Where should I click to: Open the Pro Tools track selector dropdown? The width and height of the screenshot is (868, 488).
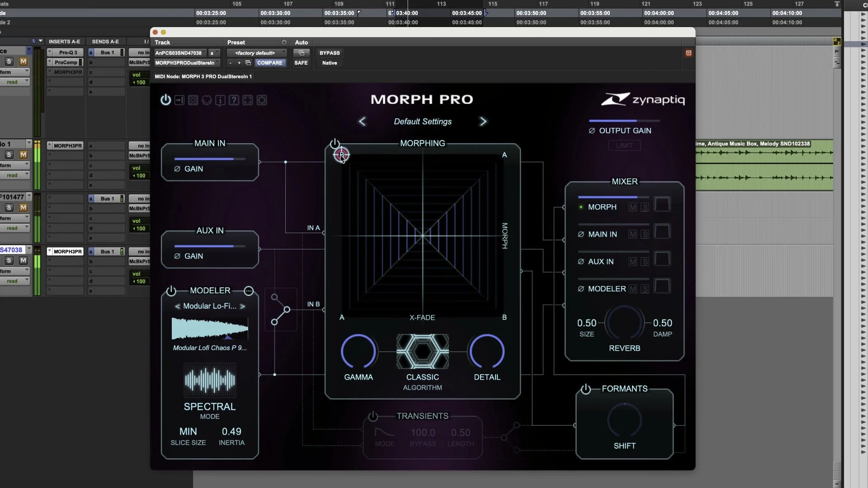click(x=179, y=53)
